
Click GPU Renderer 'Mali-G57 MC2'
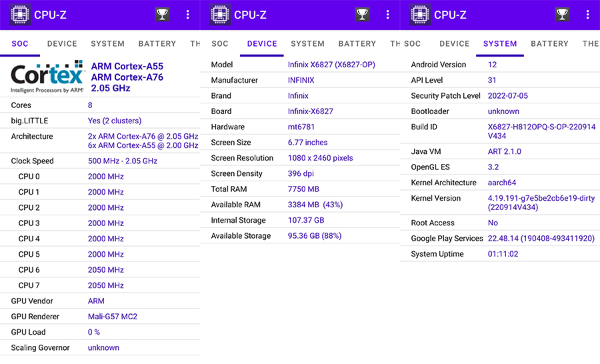(113, 317)
